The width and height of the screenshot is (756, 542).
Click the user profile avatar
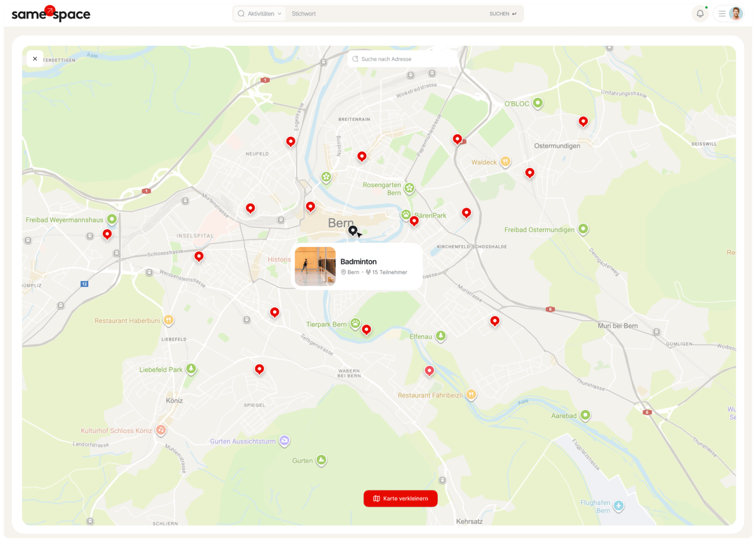(736, 14)
